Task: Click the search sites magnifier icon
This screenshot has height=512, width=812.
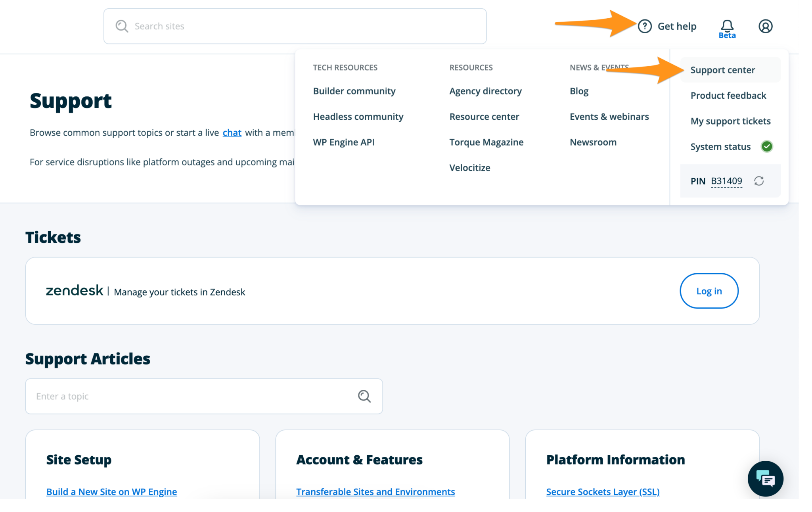Action: pos(122,26)
